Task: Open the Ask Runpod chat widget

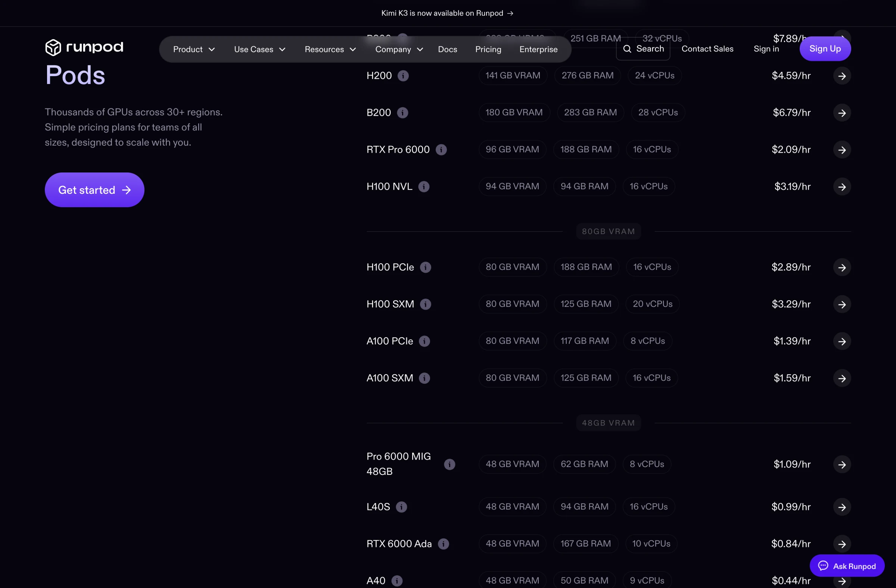Action: coord(847,566)
